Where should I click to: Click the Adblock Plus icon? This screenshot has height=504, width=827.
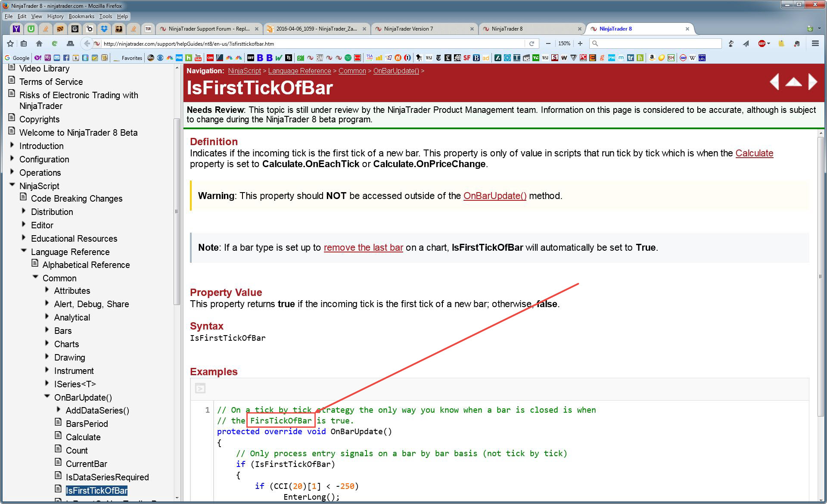(762, 44)
